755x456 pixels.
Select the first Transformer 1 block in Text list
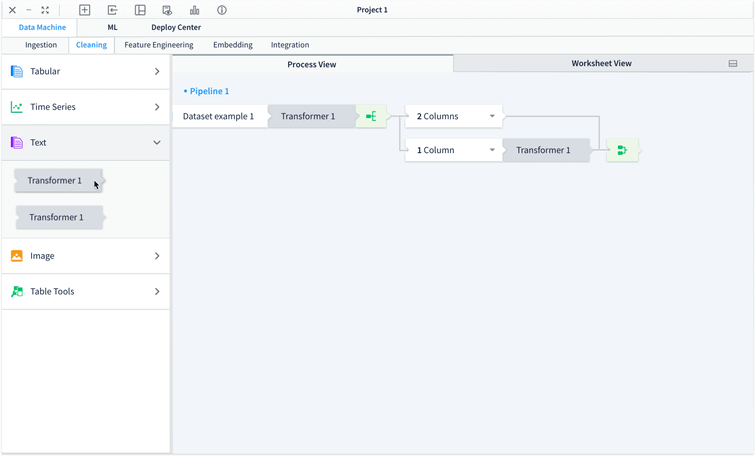[x=58, y=181]
